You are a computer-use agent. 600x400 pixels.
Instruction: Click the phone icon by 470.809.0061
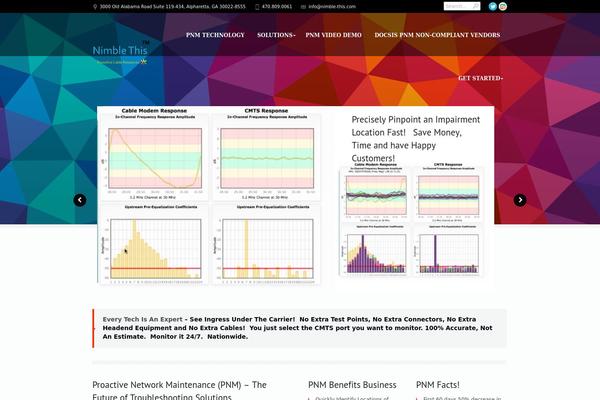click(x=257, y=7)
